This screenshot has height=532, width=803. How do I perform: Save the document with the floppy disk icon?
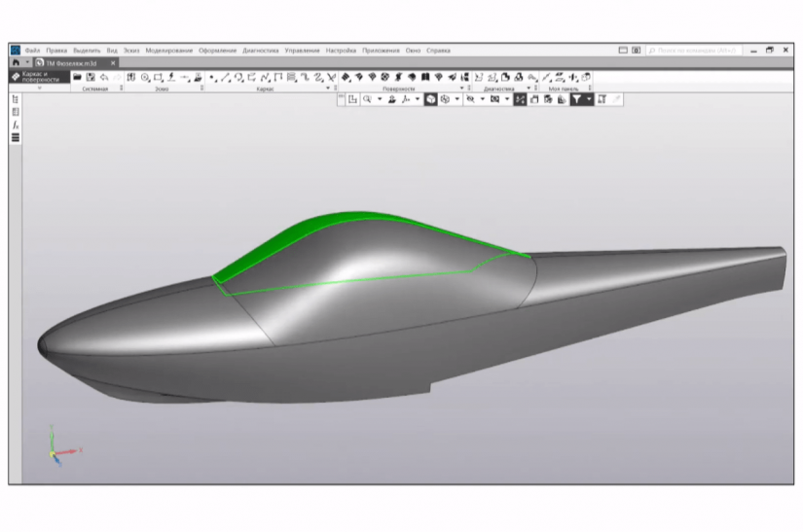coord(91,77)
